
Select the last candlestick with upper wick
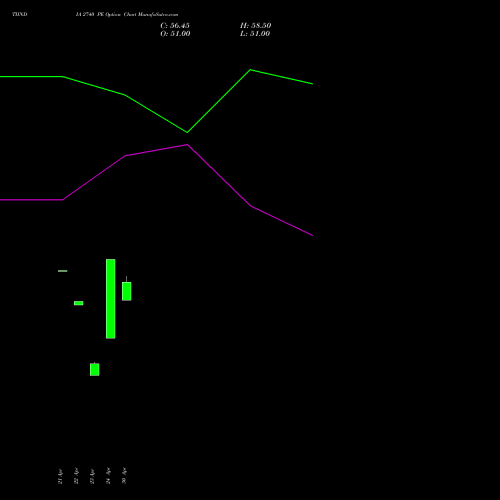tap(127, 291)
